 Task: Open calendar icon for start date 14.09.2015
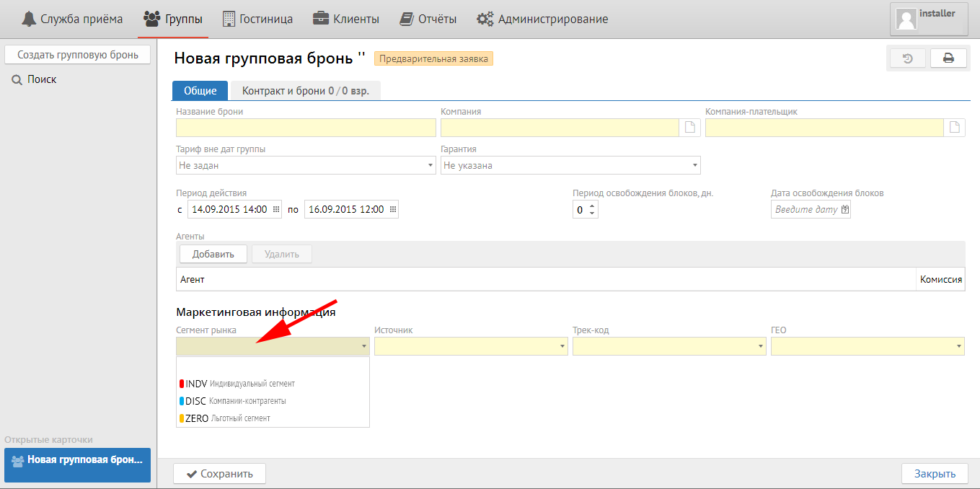[276, 209]
